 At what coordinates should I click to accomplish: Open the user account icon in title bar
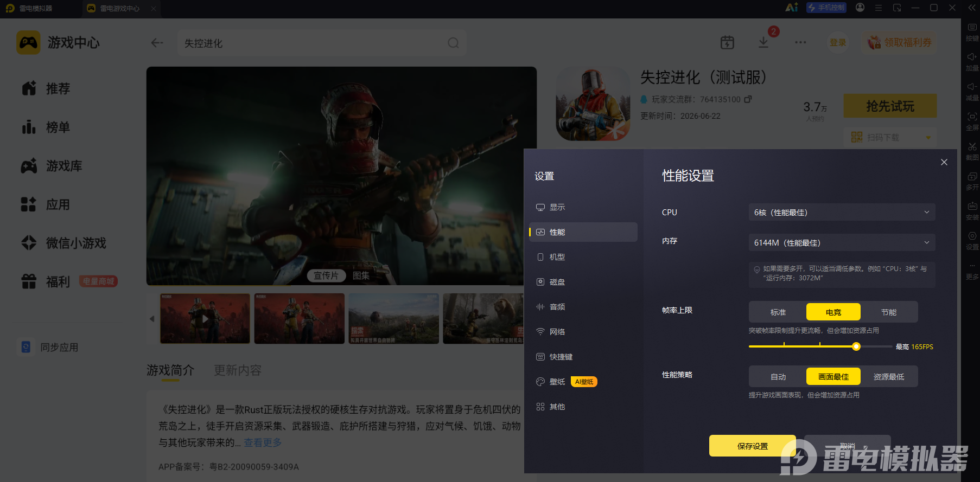(860, 8)
